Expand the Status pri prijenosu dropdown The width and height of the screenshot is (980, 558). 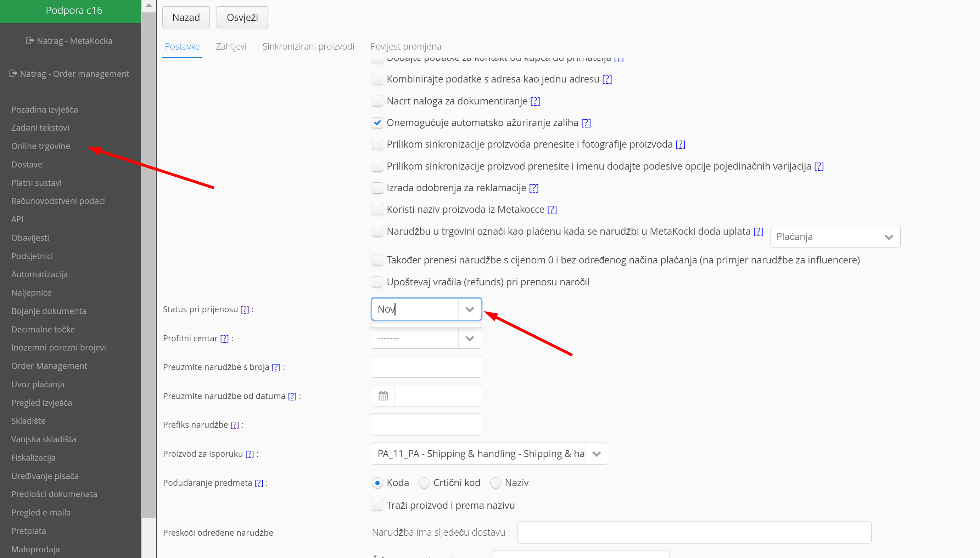(470, 309)
